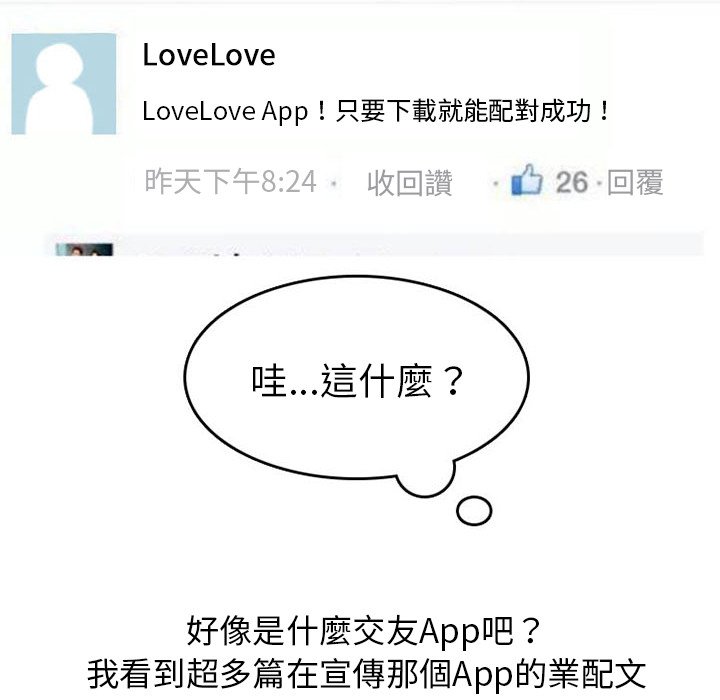The image size is (720, 700).
Task: View the 26 likes count
Action: pos(572,182)
